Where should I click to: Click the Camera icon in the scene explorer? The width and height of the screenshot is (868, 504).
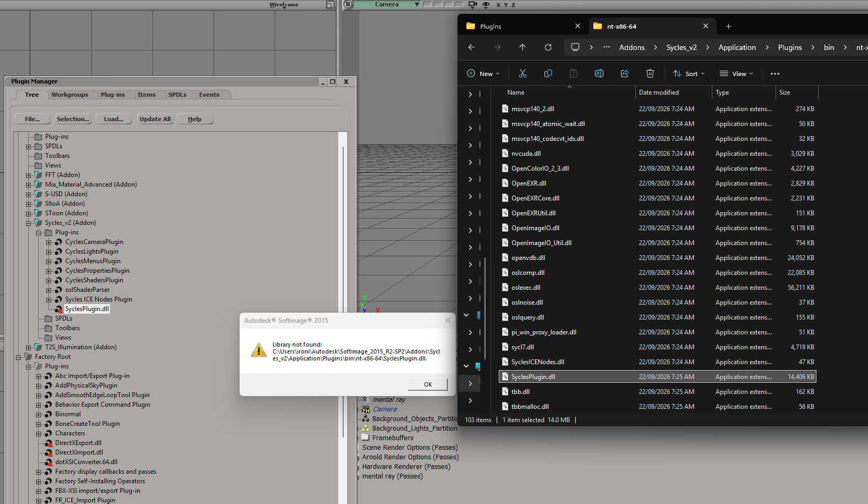click(x=366, y=409)
